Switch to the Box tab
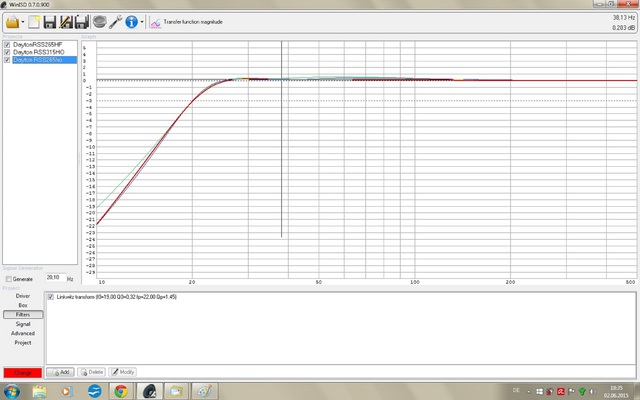This screenshot has height=400, width=640. (x=22, y=305)
